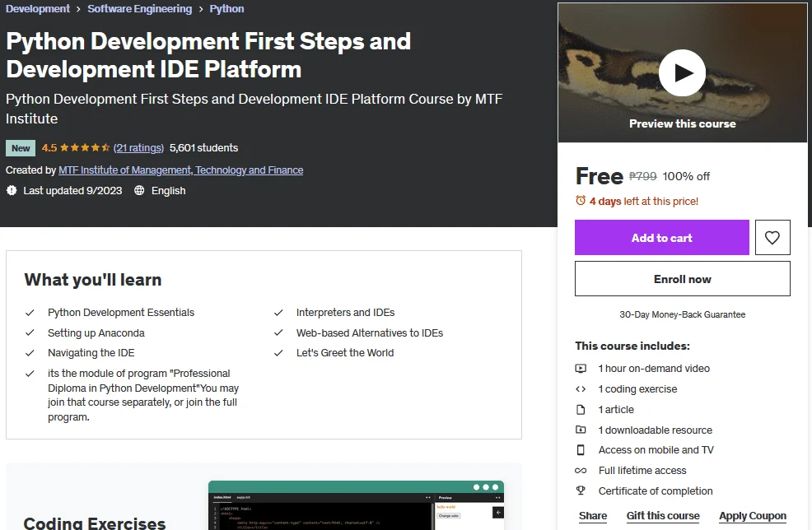Click the 5,601 students text
The height and width of the screenshot is (530, 812).
pyautogui.click(x=204, y=147)
